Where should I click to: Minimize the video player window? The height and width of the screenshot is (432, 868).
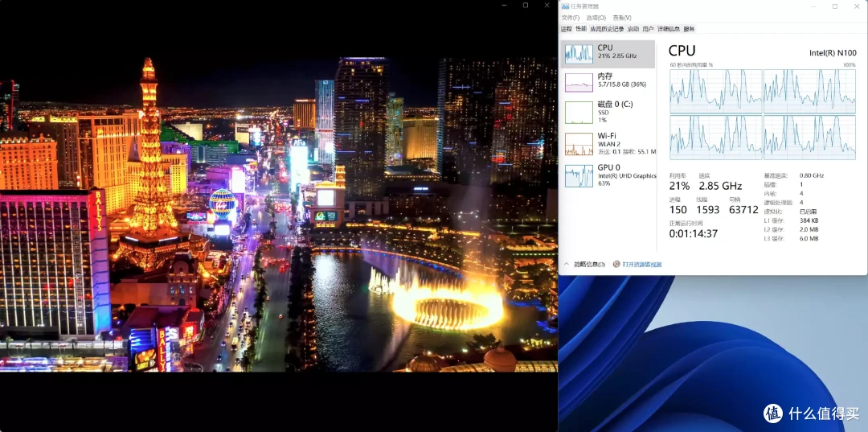[x=504, y=5]
